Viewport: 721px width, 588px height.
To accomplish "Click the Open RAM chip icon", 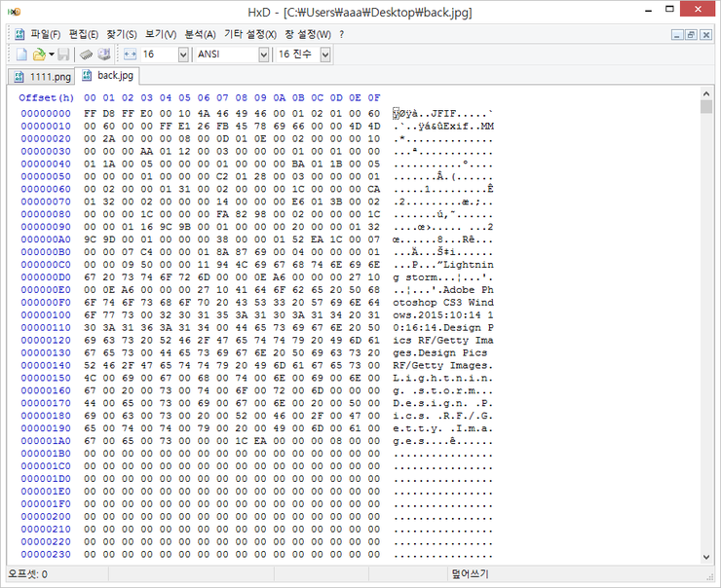I will point(86,55).
